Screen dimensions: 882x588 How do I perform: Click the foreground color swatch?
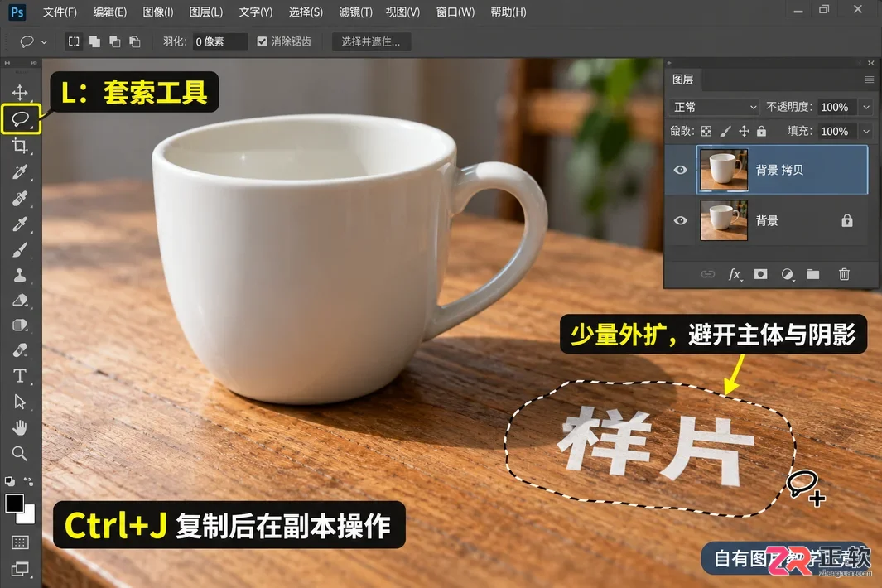(15, 503)
